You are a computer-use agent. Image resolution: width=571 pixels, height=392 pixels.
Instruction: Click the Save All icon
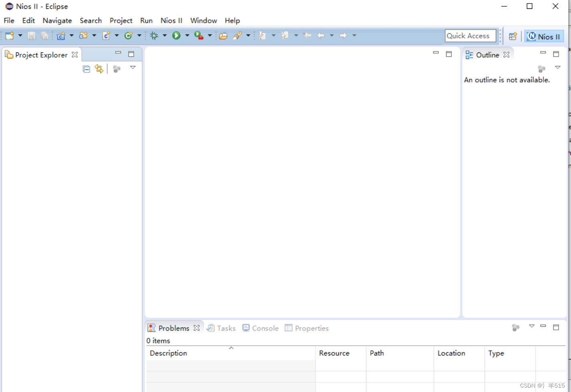44,36
